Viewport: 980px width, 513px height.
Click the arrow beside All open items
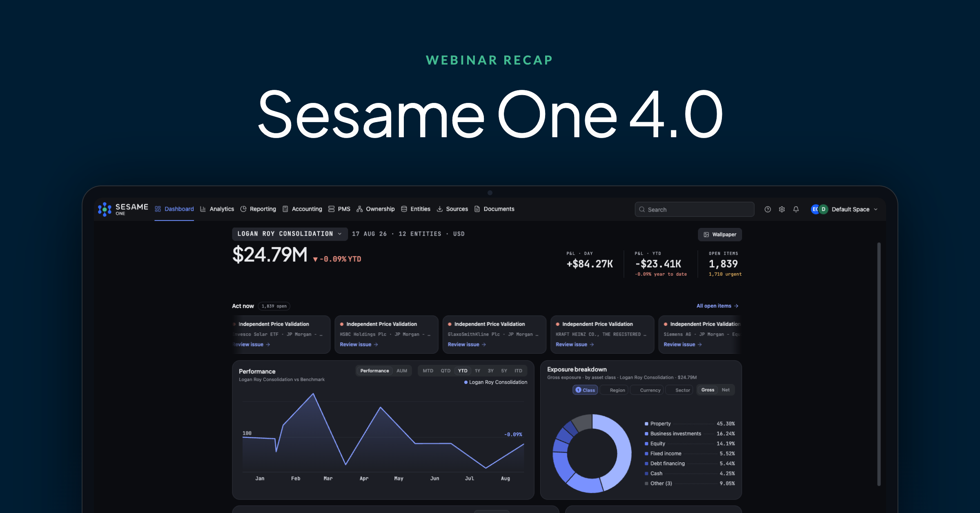pos(736,306)
